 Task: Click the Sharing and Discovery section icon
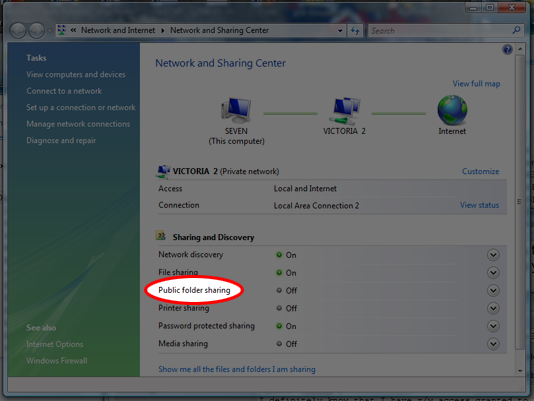[161, 235]
